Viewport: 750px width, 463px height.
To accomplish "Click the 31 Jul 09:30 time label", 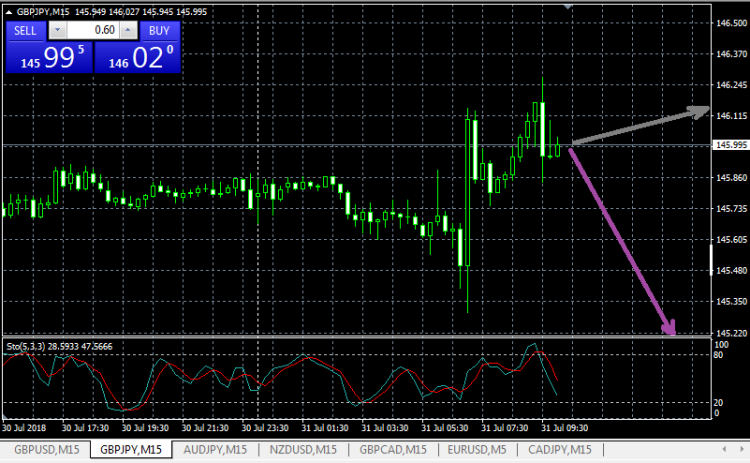I will coord(564,428).
